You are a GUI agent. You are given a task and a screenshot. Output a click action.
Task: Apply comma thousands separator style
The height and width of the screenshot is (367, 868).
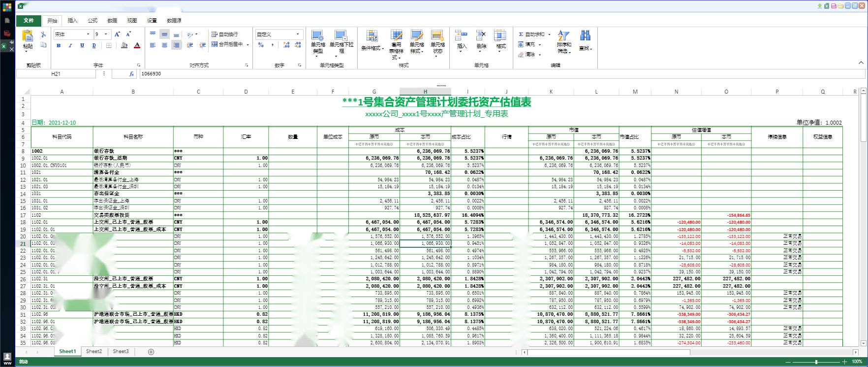[273, 45]
